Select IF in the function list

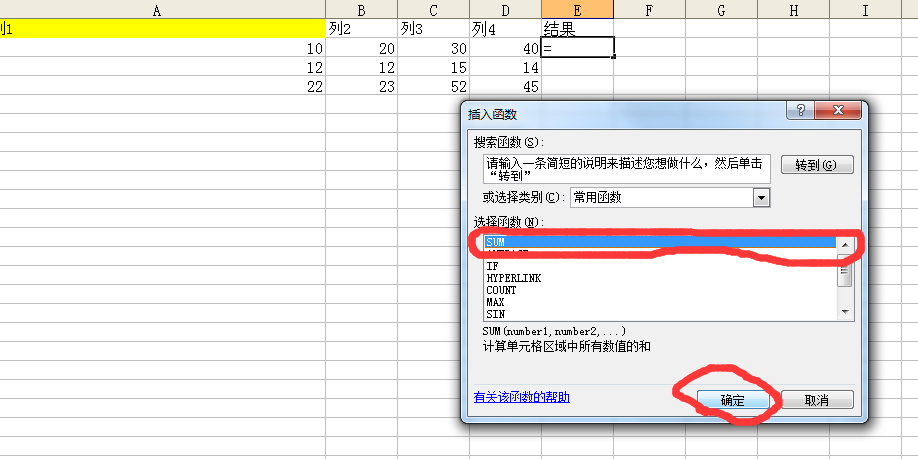coord(660,266)
